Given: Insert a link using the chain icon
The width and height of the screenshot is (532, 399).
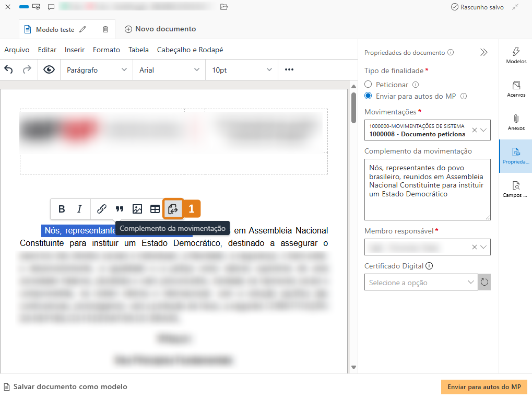Looking at the screenshot, I should pos(102,209).
